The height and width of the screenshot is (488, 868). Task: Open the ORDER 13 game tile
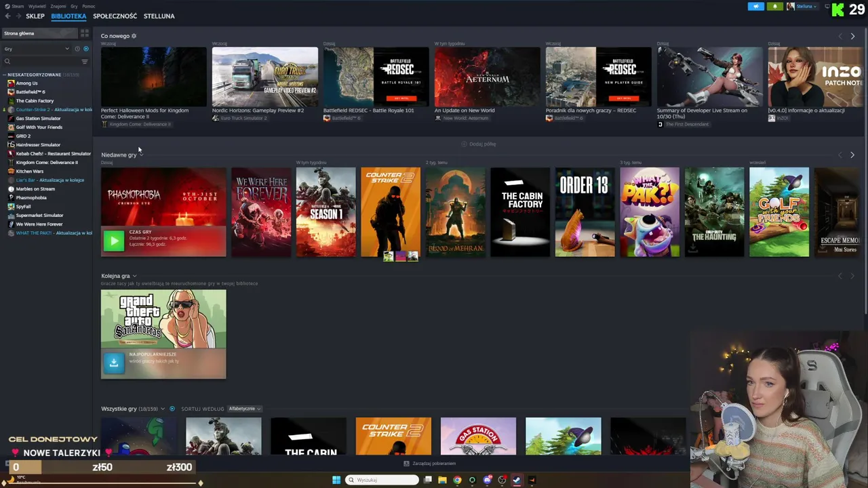pyautogui.click(x=585, y=212)
